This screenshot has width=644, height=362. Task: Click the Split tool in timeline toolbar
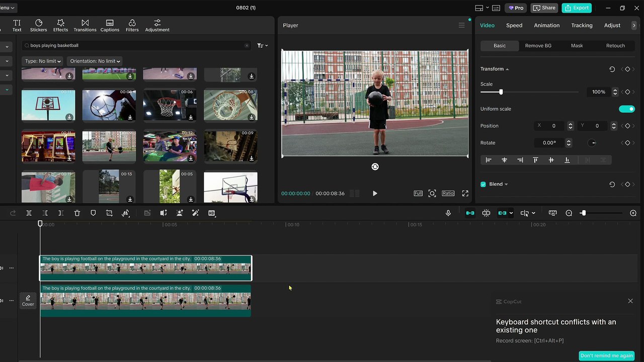click(29, 213)
